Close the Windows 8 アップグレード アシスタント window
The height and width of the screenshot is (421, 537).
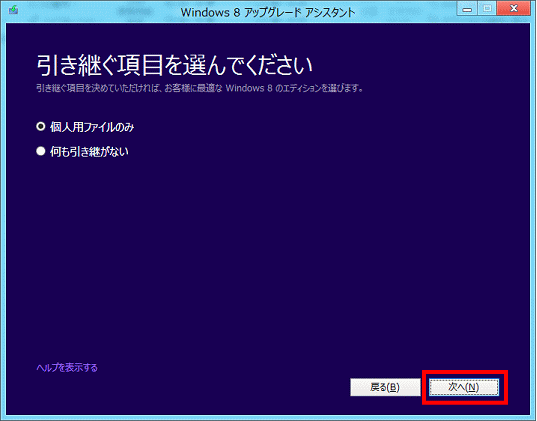(x=514, y=9)
